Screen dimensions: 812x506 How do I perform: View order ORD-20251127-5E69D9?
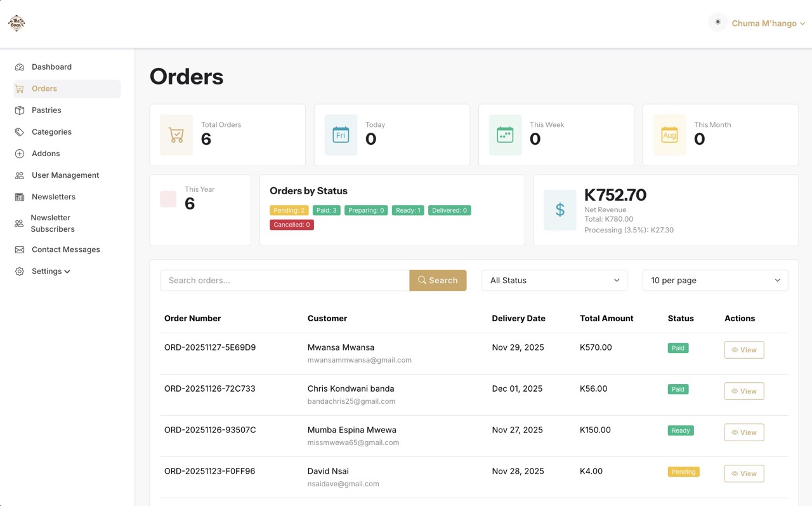(743, 350)
